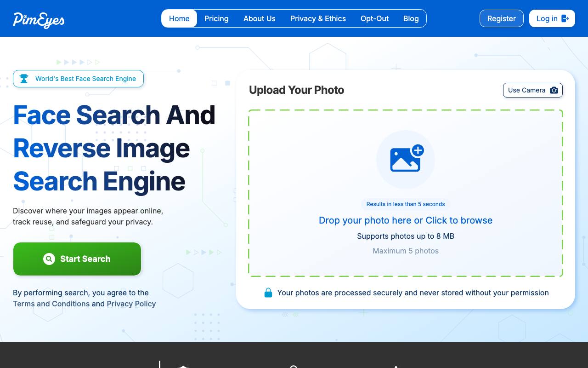588x368 pixels.
Task: Go to About Us
Action: click(x=260, y=18)
